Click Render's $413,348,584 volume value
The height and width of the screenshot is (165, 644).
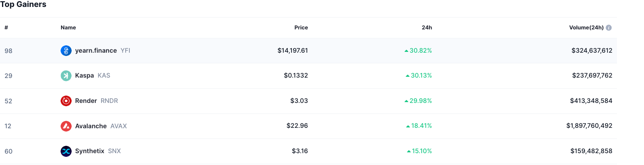click(591, 101)
